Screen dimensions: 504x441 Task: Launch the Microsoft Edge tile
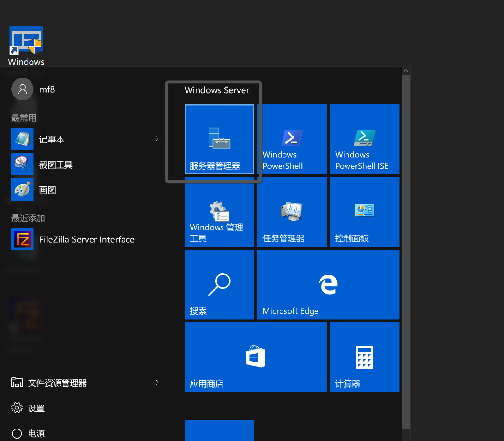click(328, 284)
